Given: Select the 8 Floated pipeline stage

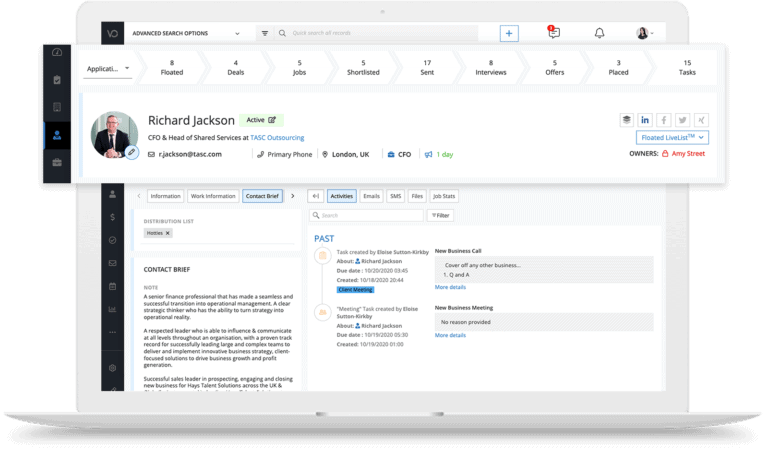Looking at the screenshot, I should (172, 68).
